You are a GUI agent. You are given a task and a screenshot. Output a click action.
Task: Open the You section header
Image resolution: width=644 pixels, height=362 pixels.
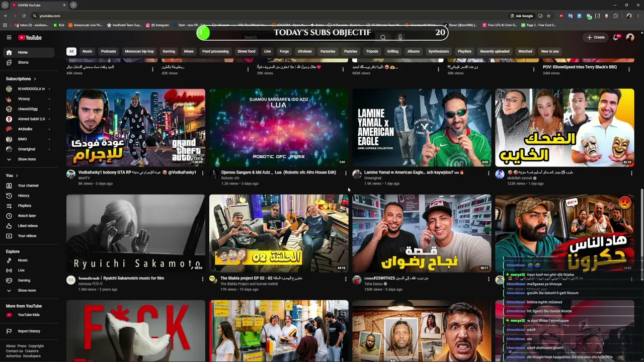coord(12,175)
